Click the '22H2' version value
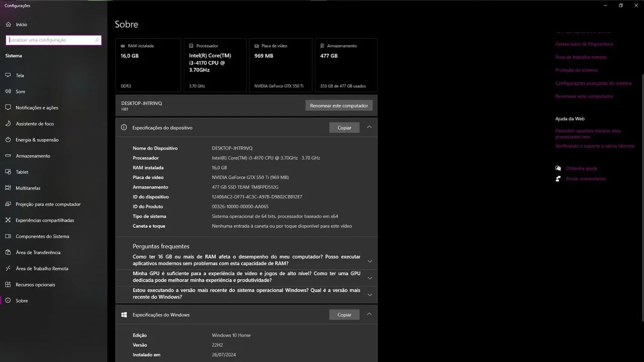Viewport: 644px width, 362px height. pos(217,345)
